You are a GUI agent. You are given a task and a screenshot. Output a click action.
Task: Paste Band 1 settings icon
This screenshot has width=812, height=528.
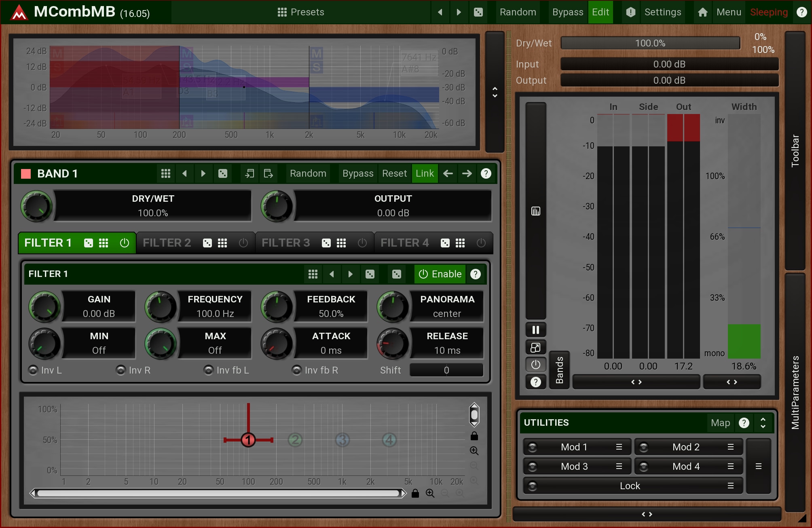pos(268,173)
